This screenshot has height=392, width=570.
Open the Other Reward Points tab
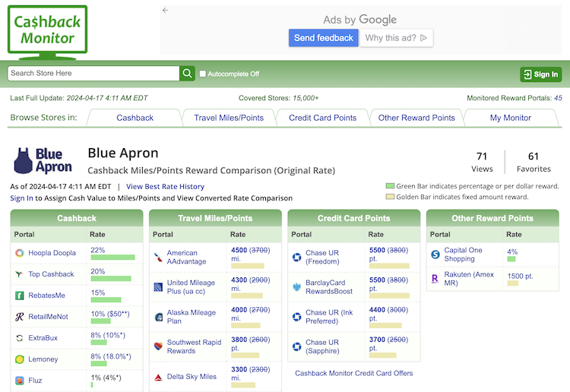click(x=416, y=118)
